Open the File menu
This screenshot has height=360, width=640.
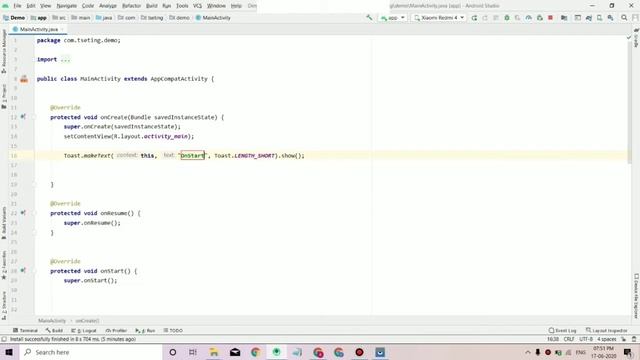click(x=17, y=6)
